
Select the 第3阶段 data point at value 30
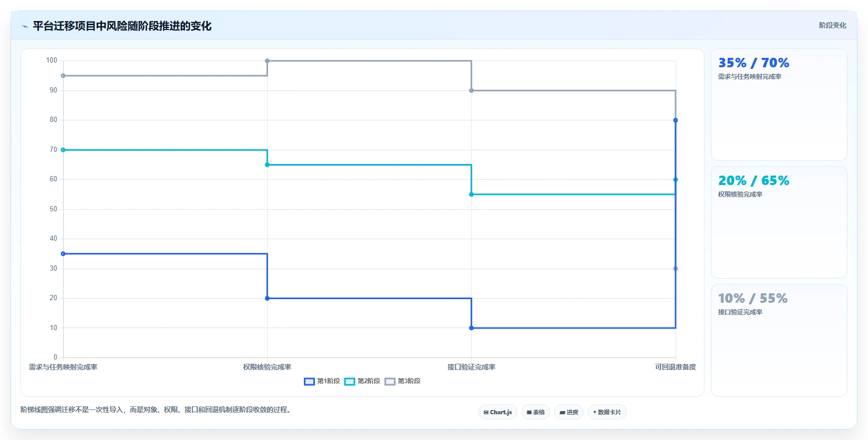pyautogui.click(x=676, y=269)
